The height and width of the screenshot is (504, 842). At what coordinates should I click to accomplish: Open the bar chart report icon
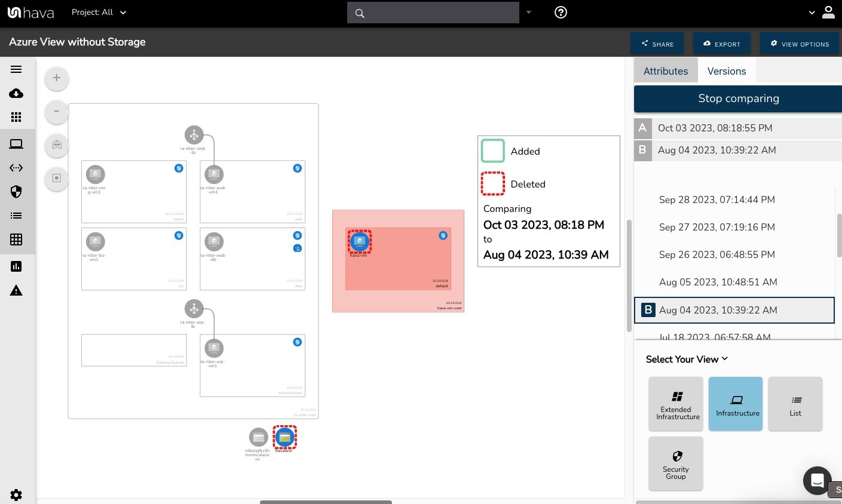(16, 266)
